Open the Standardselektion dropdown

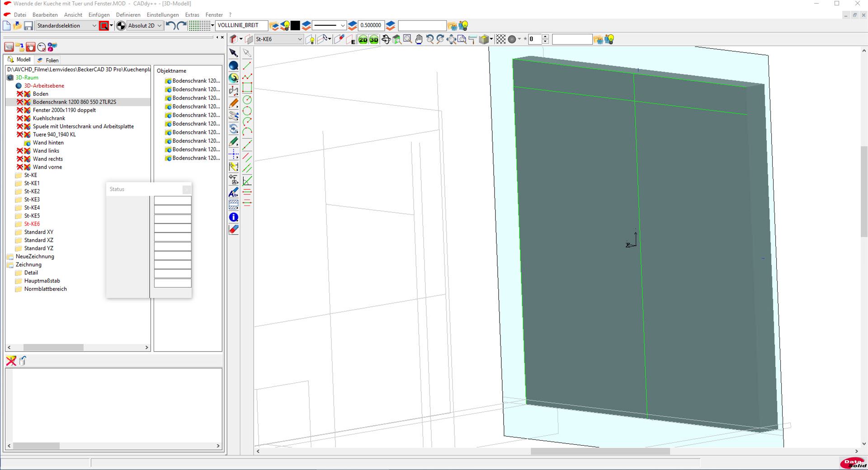[x=67, y=26]
